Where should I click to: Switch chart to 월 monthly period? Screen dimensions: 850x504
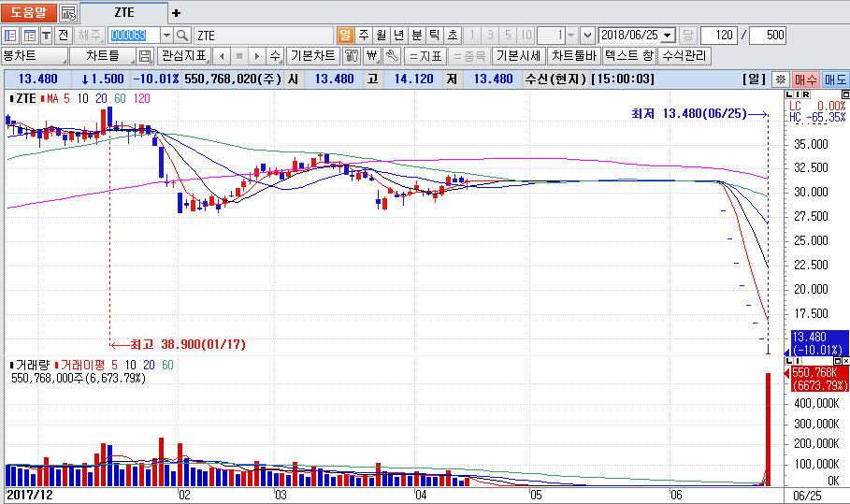381,36
